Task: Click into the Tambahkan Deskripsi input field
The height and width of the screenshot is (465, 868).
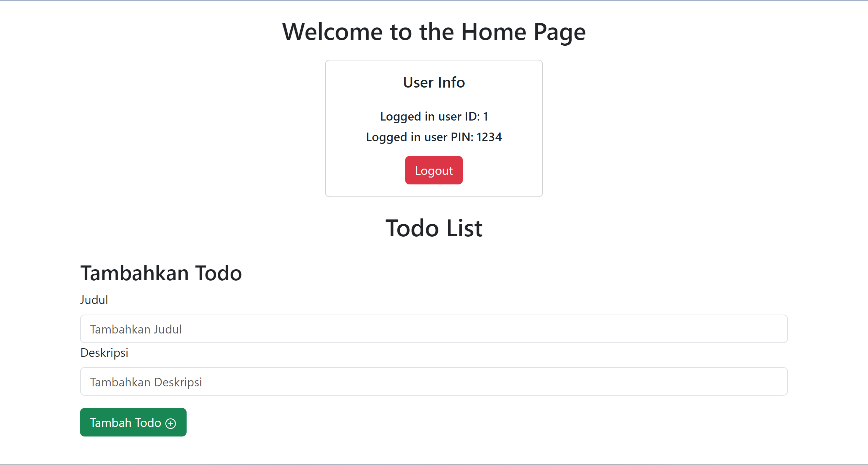Action: pyautogui.click(x=434, y=382)
